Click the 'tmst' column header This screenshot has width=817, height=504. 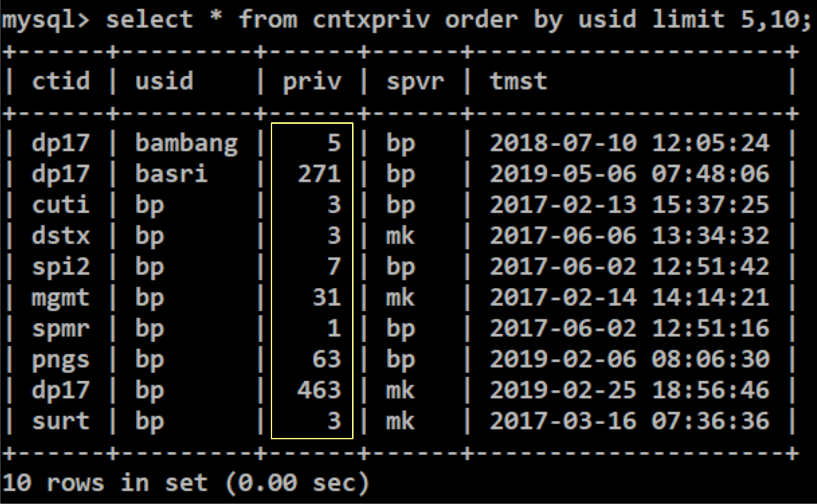(518, 81)
